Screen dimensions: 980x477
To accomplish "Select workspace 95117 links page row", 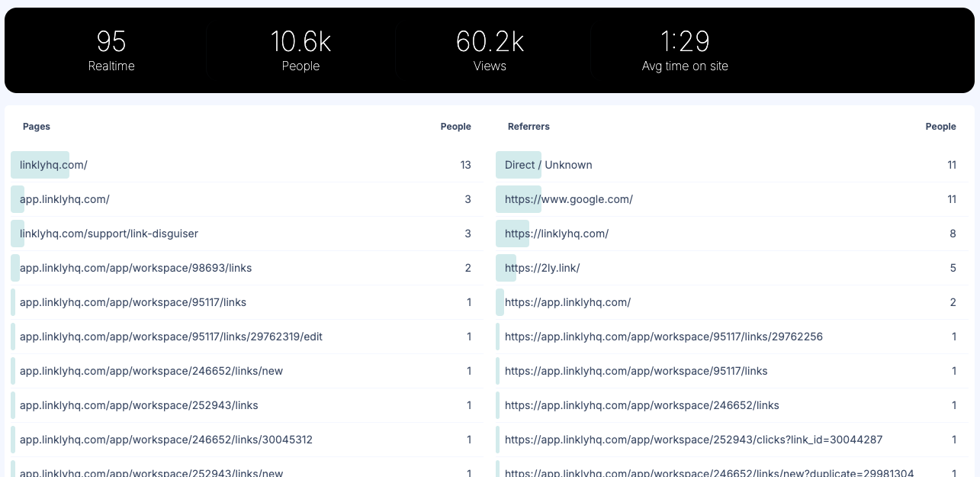I will coord(133,302).
